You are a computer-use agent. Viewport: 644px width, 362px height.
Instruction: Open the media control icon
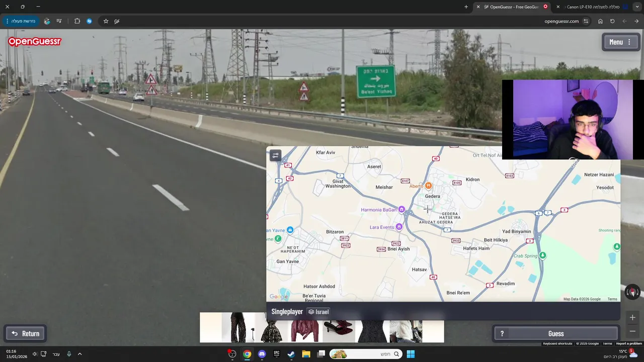click(59, 21)
